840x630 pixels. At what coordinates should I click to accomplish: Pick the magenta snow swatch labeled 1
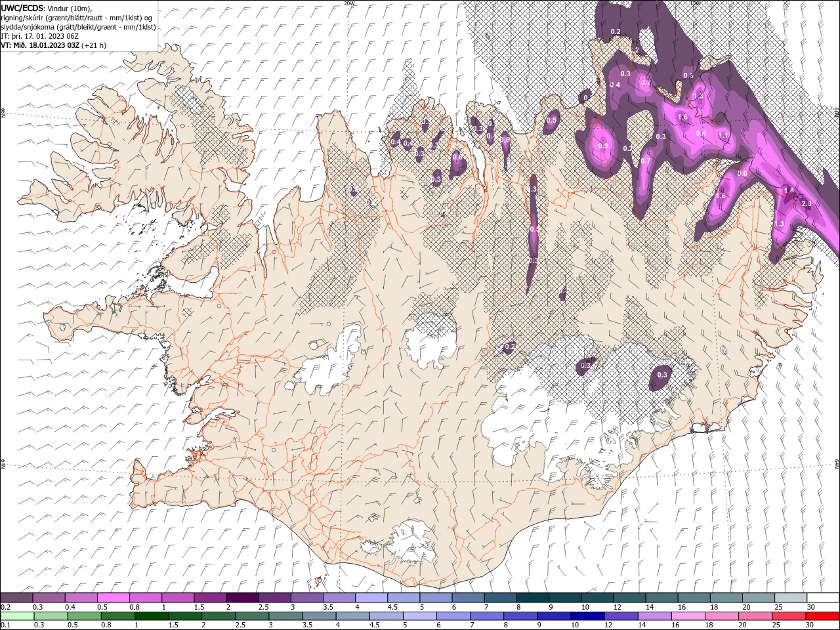coord(178,598)
